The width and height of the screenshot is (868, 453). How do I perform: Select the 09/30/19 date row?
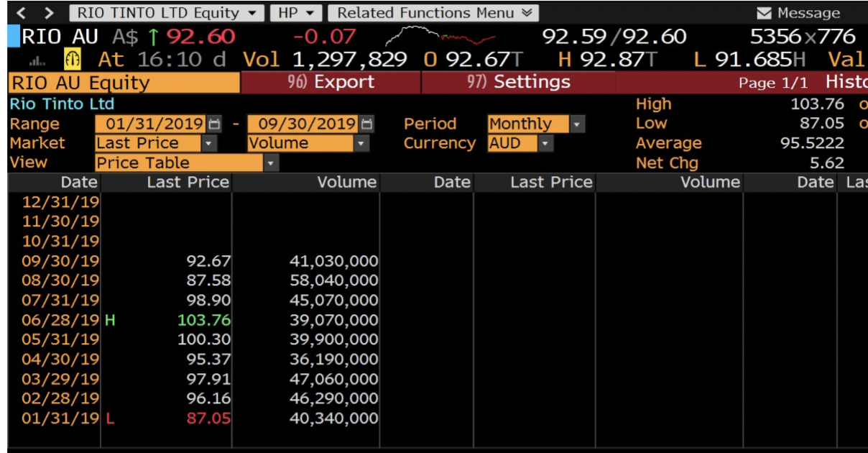click(60, 261)
